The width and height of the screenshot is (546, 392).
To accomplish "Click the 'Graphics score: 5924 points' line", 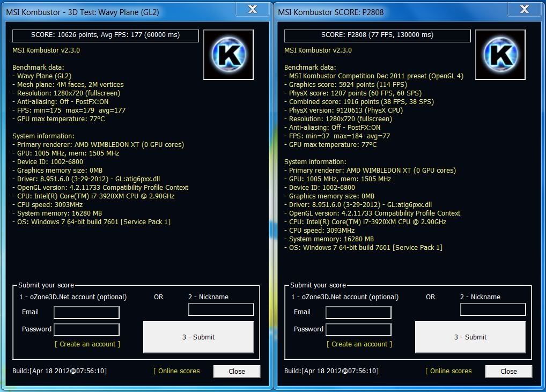I will tap(346, 85).
